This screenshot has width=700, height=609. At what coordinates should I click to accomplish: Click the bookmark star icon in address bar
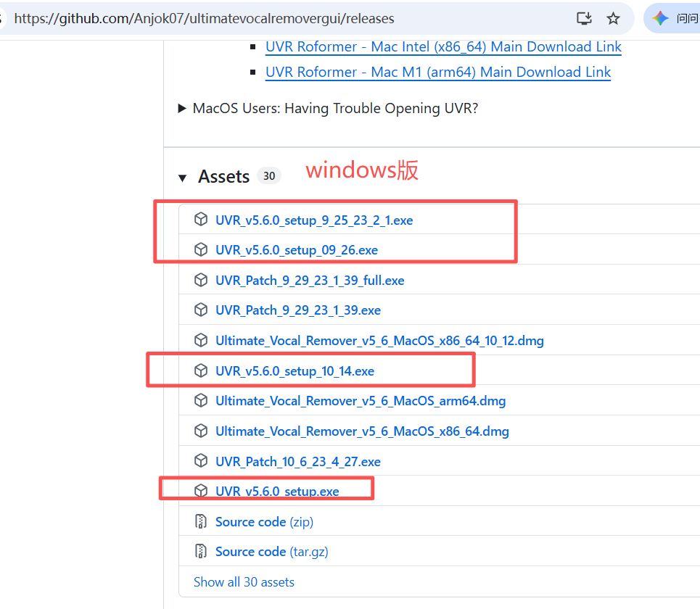614,19
